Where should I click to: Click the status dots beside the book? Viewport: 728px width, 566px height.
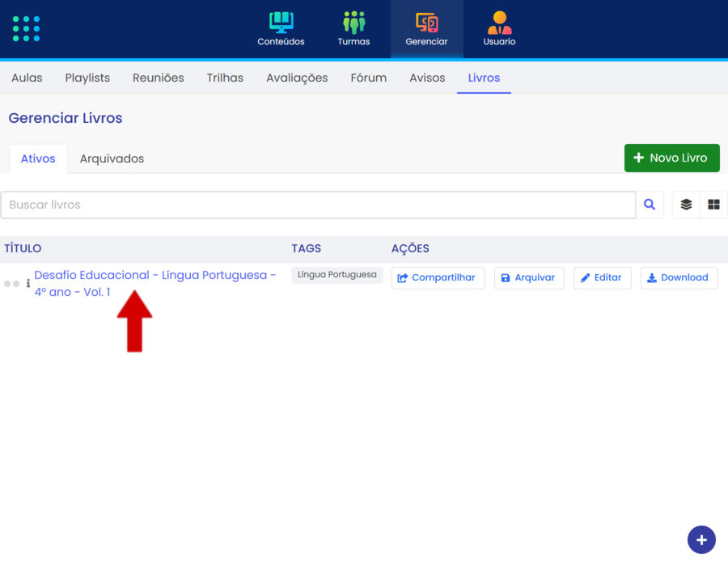coord(11,284)
